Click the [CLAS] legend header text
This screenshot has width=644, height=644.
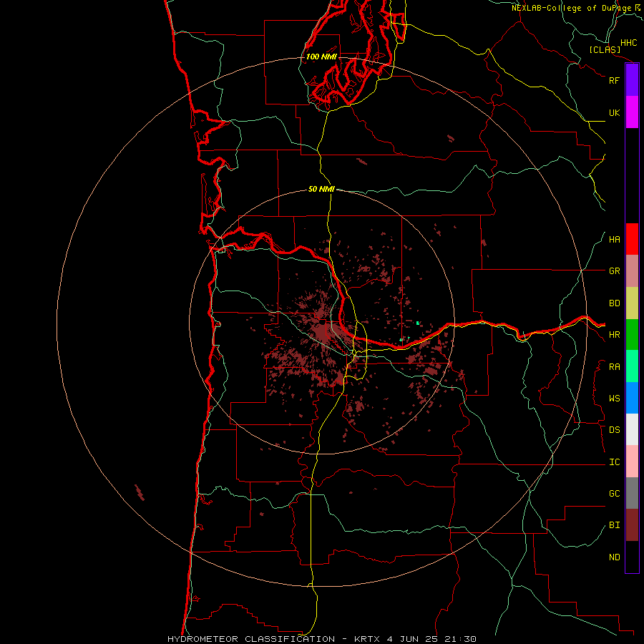(x=605, y=49)
